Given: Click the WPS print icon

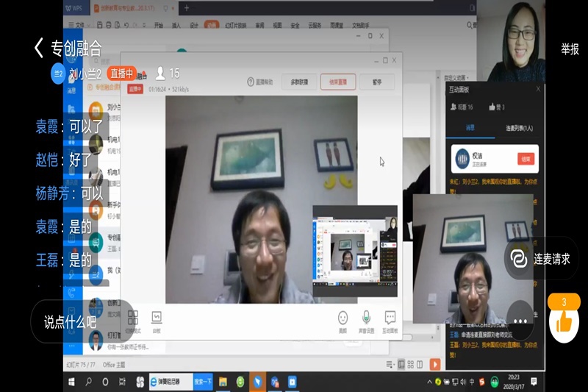Looking at the screenshot, I should 108,25.
